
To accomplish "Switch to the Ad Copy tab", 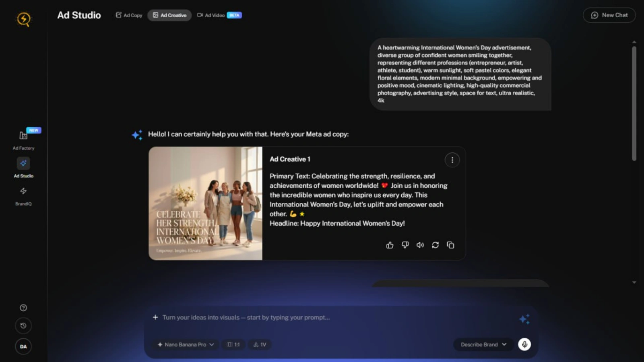I will pos(129,15).
